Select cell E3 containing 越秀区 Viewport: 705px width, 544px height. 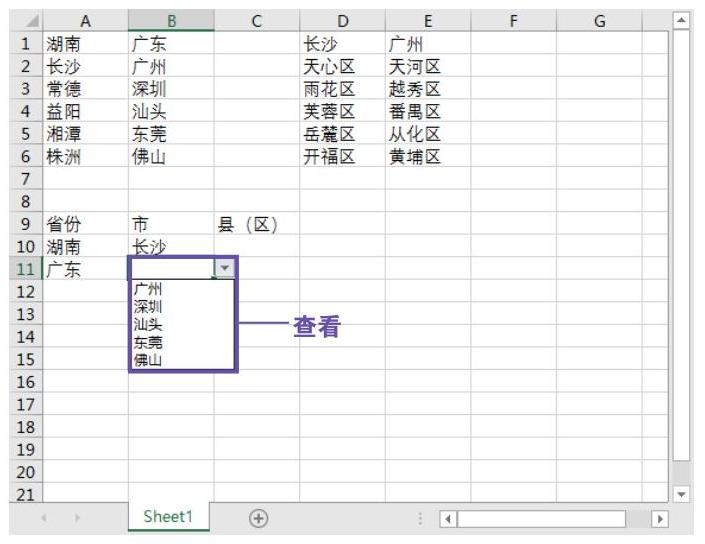[428, 88]
